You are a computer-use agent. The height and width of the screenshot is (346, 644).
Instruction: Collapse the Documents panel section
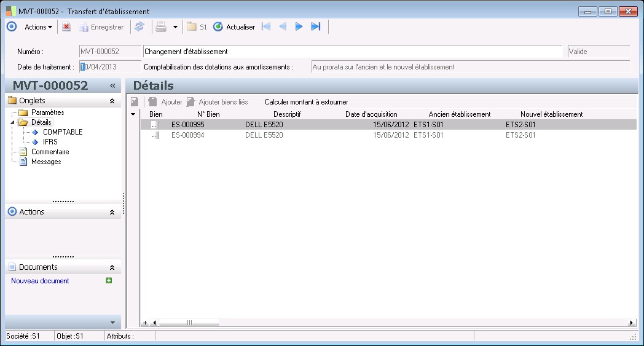[x=112, y=267]
